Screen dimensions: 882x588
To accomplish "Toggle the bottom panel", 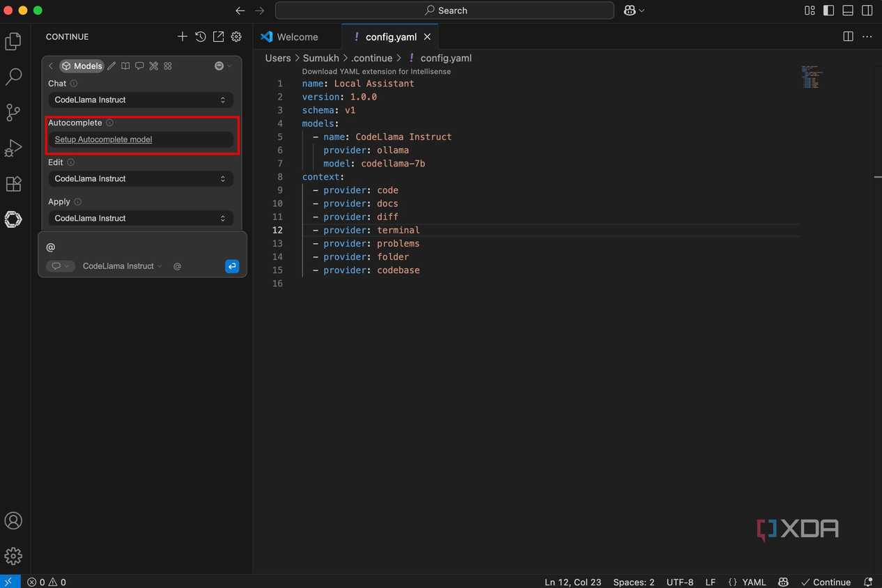I will [x=848, y=10].
